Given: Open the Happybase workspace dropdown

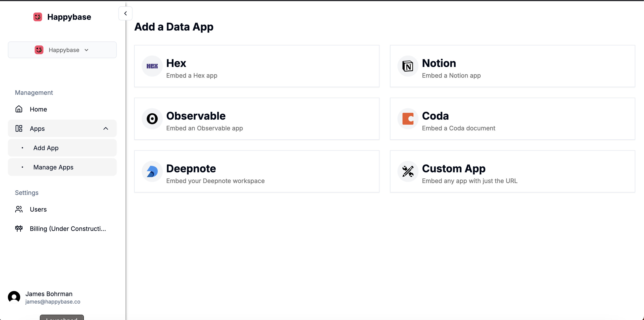Looking at the screenshot, I should 62,50.
